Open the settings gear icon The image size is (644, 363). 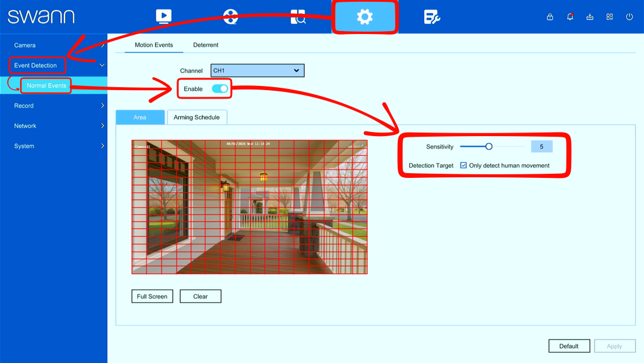[x=365, y=17]
